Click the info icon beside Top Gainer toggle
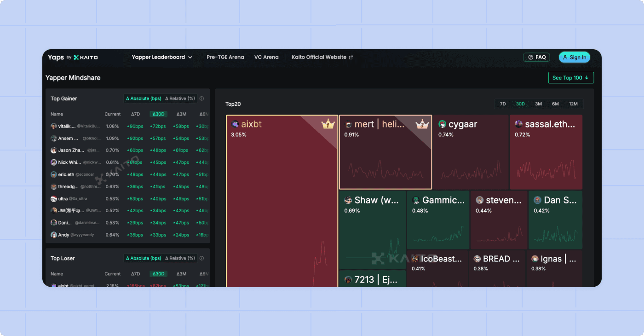Viewport: 644px width, 336px height. point(201,98)
